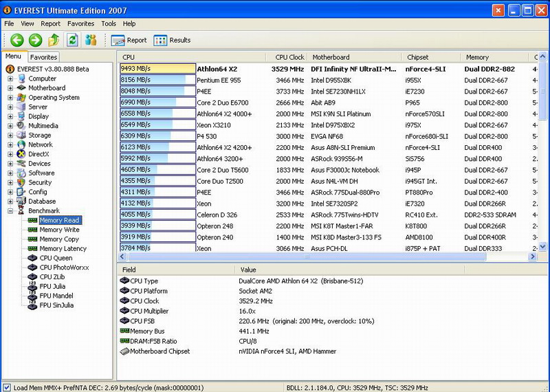Click the horizontal scrollbar left arrow

pyautogui.click(x=122, y=257)
